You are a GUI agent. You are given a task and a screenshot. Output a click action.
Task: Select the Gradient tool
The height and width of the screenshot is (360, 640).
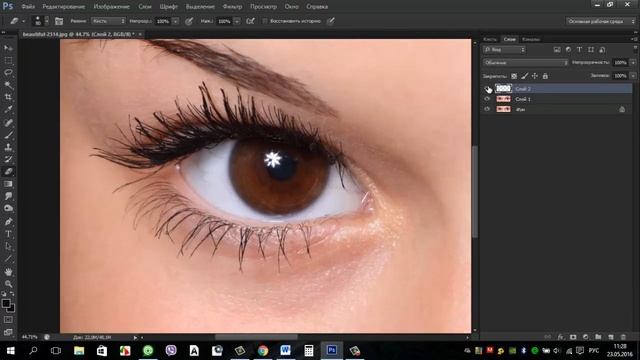[8, 184]
